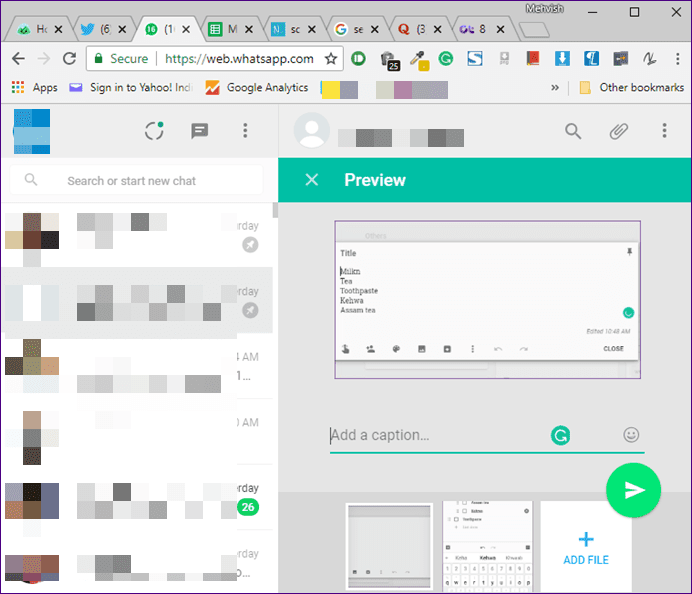Open Other bookmarks folder
This screenshot has height=594, width=692.
click(x=632, y=87)
